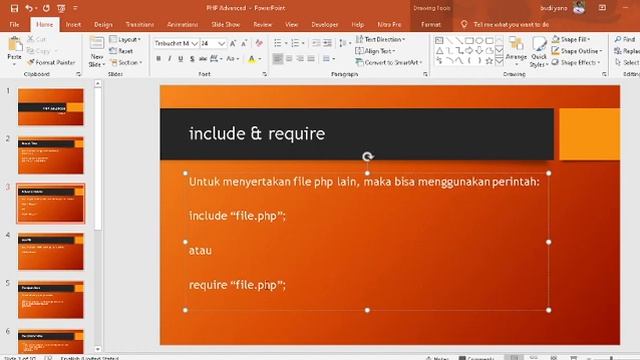The width and height of the screenshot is (640, 360).
Task: Toggle Italic formatting
Action: coord(169,59)
